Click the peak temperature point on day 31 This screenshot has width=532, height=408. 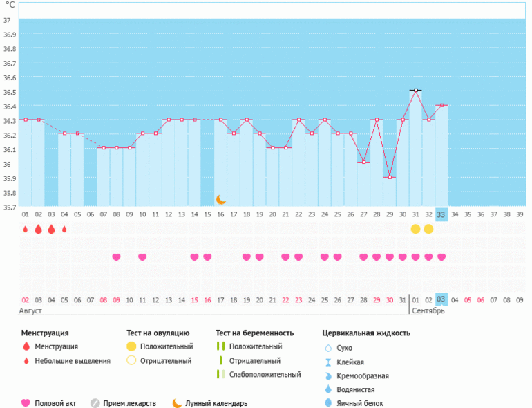pos(415,91)
